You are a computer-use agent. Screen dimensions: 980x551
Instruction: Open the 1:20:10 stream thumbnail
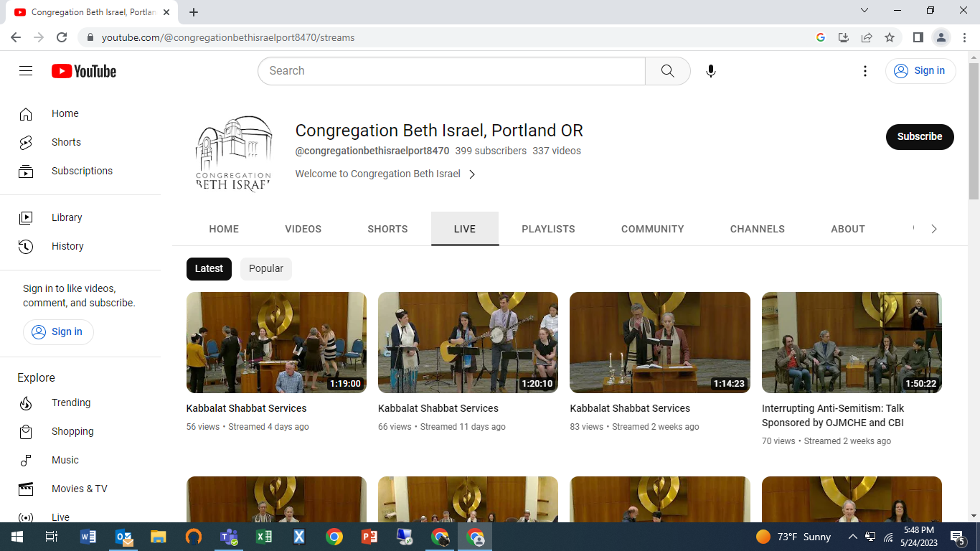(468, 342)
